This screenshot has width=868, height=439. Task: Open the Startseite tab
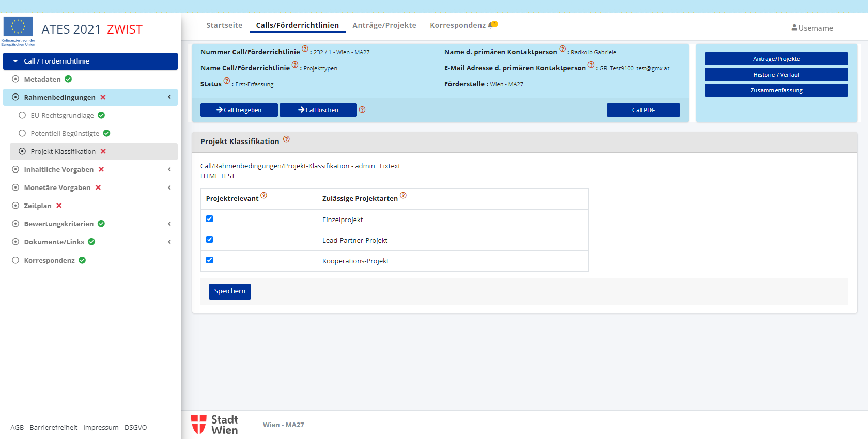coord(224,25)
